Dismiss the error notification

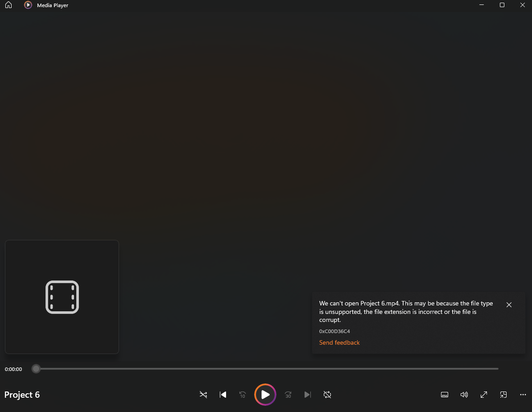pyautogui.click(x=509, y=305)
